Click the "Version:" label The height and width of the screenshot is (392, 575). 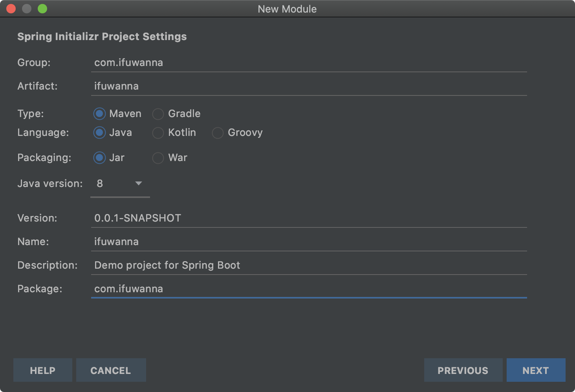click(x=37, y=218)
